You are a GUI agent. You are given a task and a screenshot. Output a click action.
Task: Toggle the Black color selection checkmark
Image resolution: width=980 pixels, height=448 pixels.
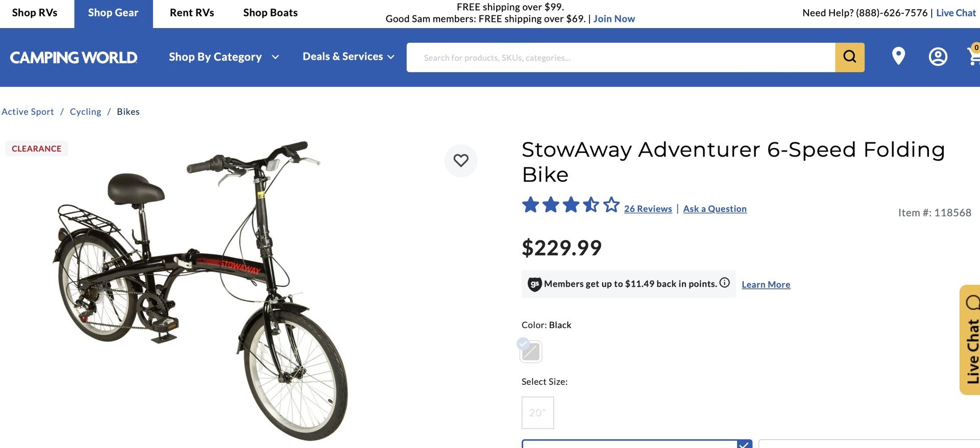[523, 343]
